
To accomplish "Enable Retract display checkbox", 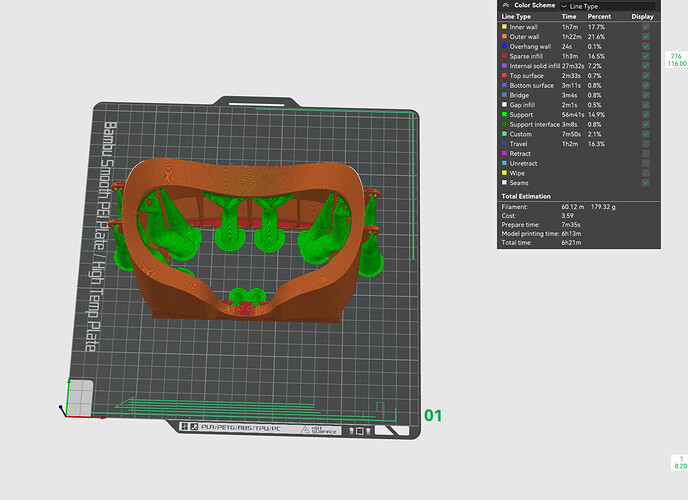I will pyautogui.click(x=645, y=153).
